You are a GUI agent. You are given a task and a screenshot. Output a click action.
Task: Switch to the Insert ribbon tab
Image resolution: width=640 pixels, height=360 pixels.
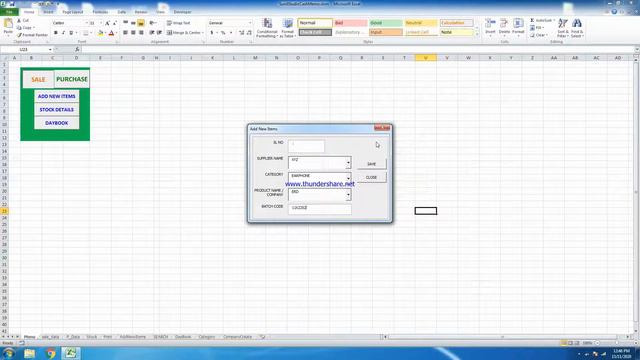pos(48,12)
